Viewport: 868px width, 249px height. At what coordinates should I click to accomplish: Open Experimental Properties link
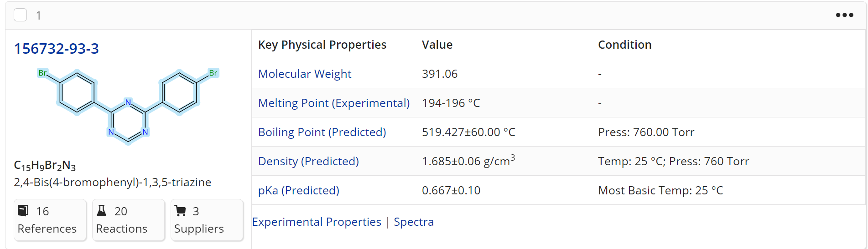[317, 222]
